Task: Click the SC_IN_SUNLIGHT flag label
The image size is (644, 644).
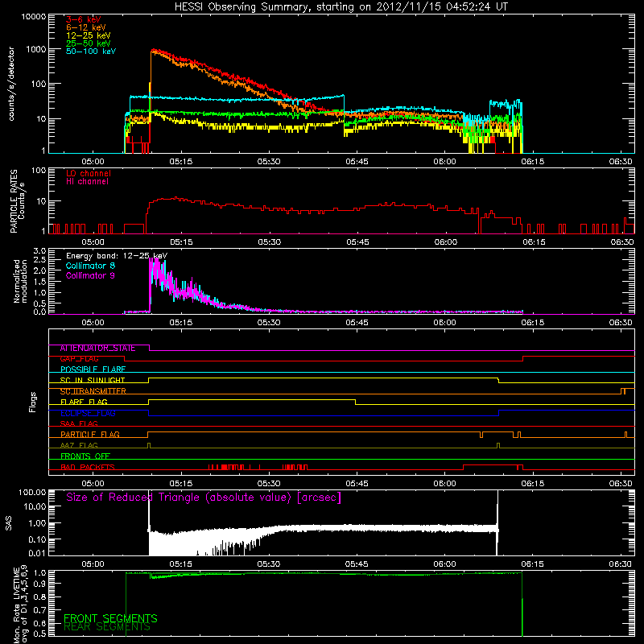Action: point(93,380)
